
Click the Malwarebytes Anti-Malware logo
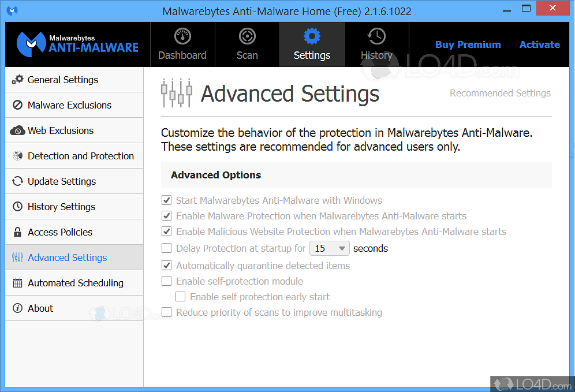pyautogui.click(x=78, y=44)
